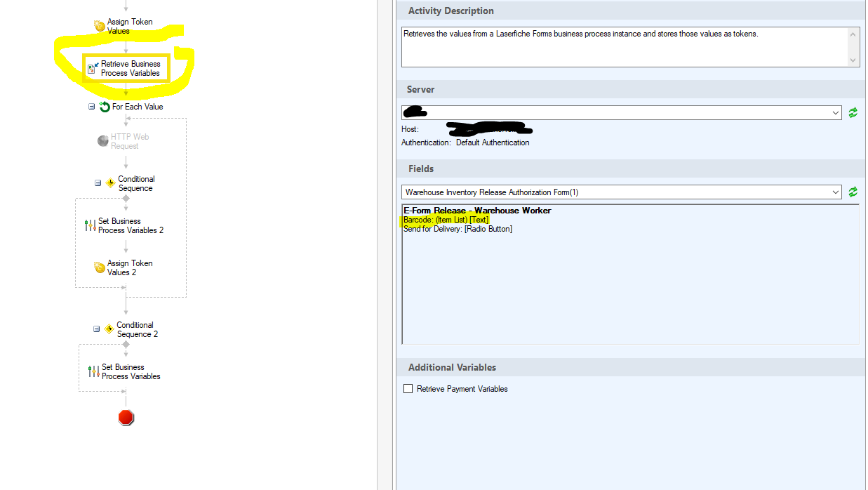Select the Set Business Process Variables 2 icon
Screen dimensions: 868x490
coord(91,225)
